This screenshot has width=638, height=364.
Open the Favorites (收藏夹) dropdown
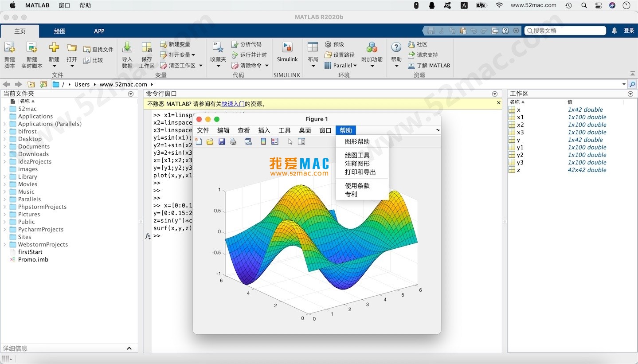tap(218, 67)
